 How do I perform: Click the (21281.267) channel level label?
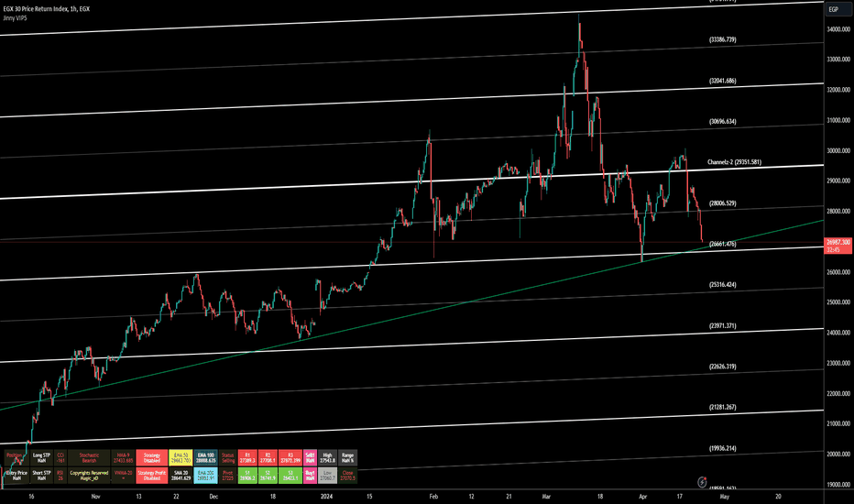click(722, 407)
